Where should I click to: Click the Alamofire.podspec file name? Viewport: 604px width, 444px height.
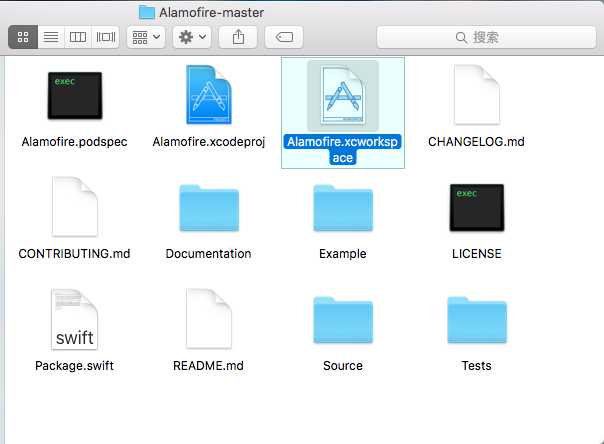[74, 142]
